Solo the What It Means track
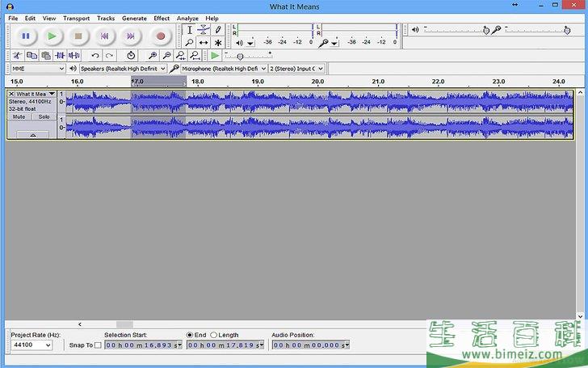 coord(44,116)
